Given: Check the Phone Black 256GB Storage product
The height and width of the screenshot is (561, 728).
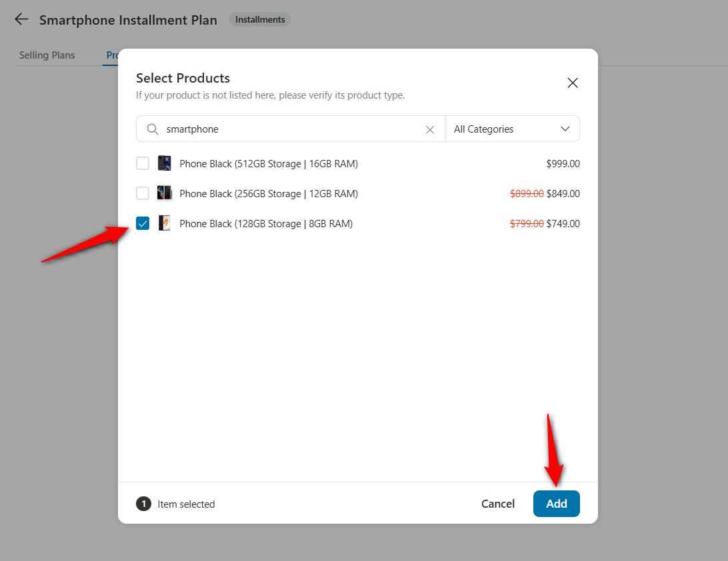Looking at the screenshot, I should [x=143, y=193].
